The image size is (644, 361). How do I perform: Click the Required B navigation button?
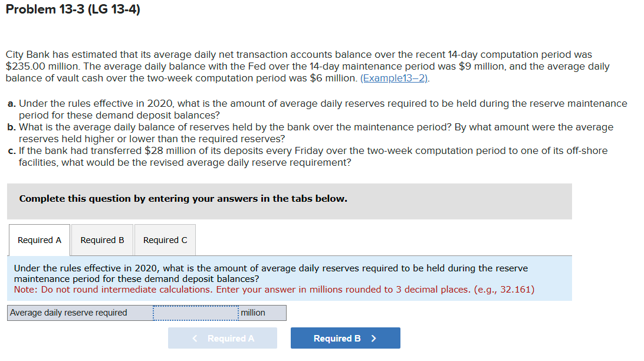345,337
